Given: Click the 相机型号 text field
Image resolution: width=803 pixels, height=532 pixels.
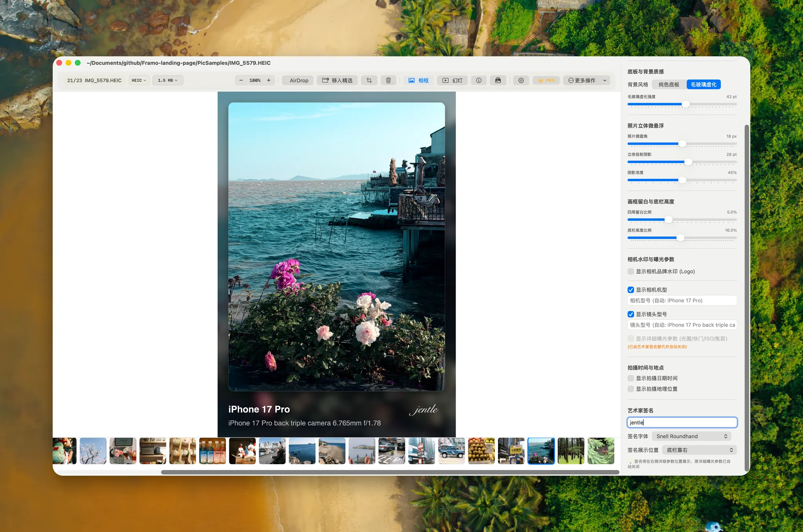Looking at the screenshot, I should pos(682,301).
